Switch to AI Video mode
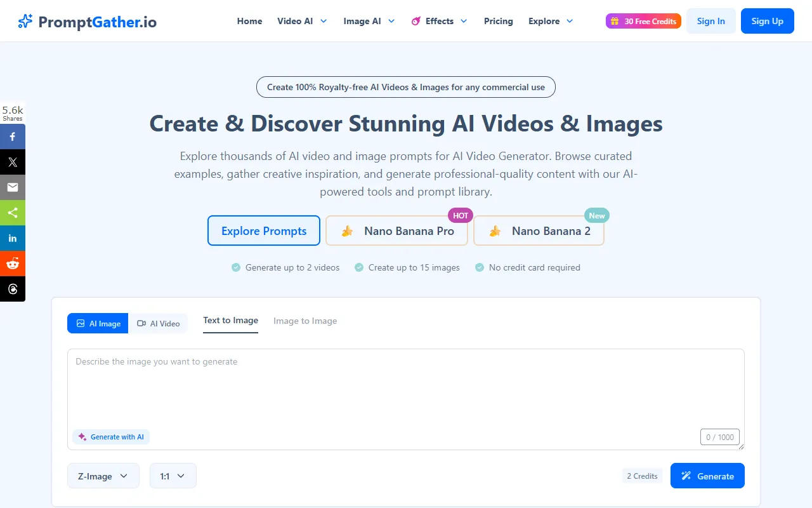 coord(159,323)
